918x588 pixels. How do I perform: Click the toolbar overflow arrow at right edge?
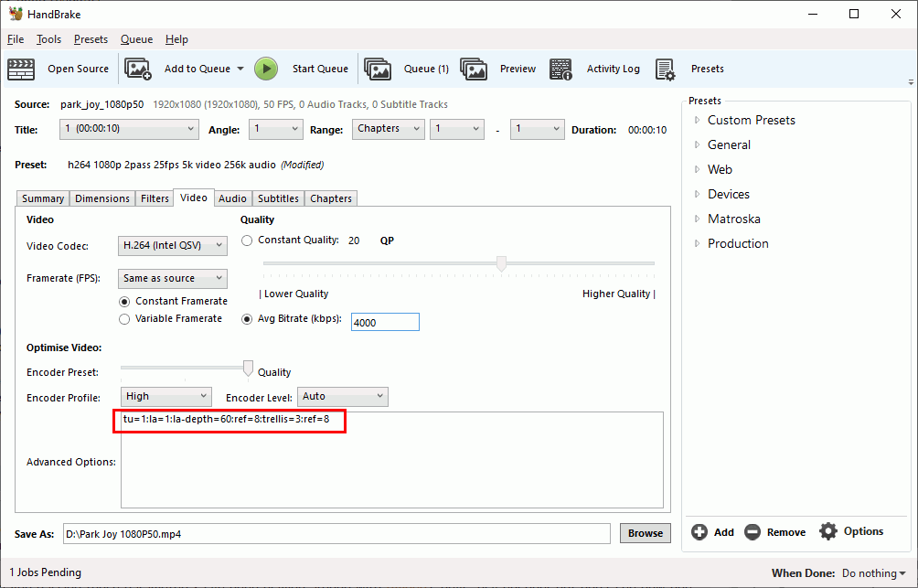(911, 82)
